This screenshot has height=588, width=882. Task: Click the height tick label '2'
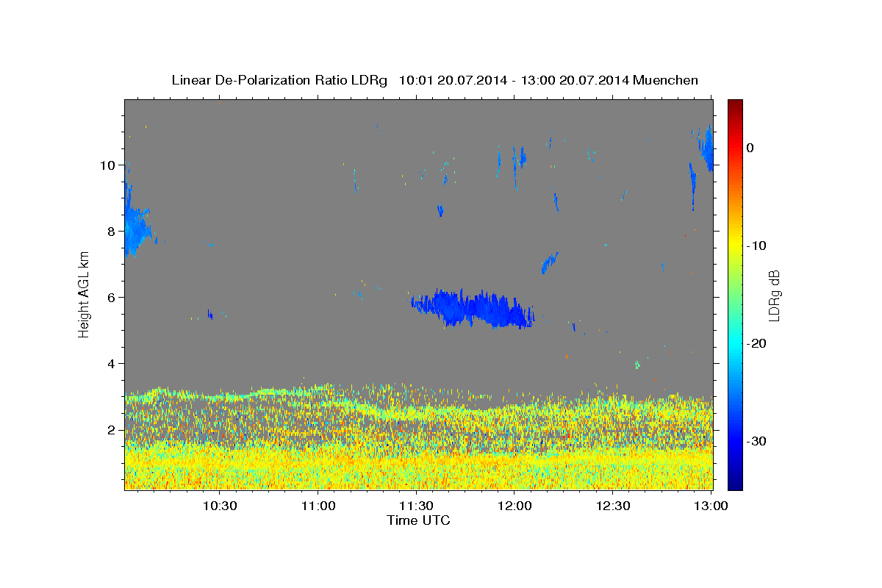coord(112,430)
